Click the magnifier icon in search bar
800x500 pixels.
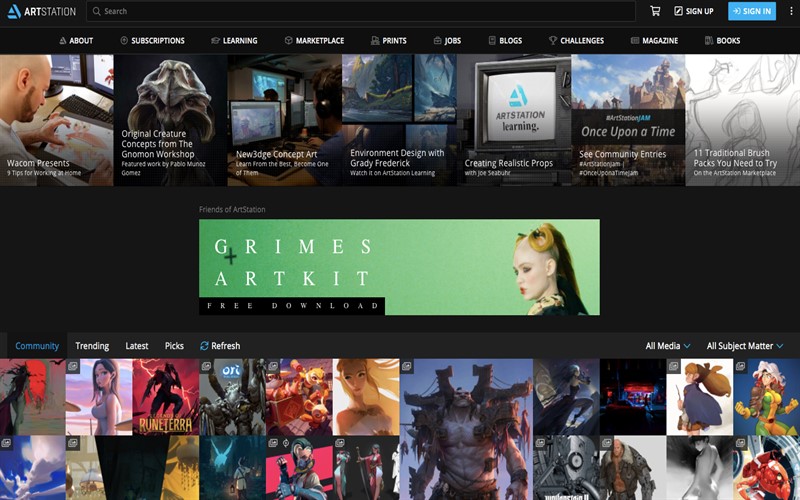(96, 11)
